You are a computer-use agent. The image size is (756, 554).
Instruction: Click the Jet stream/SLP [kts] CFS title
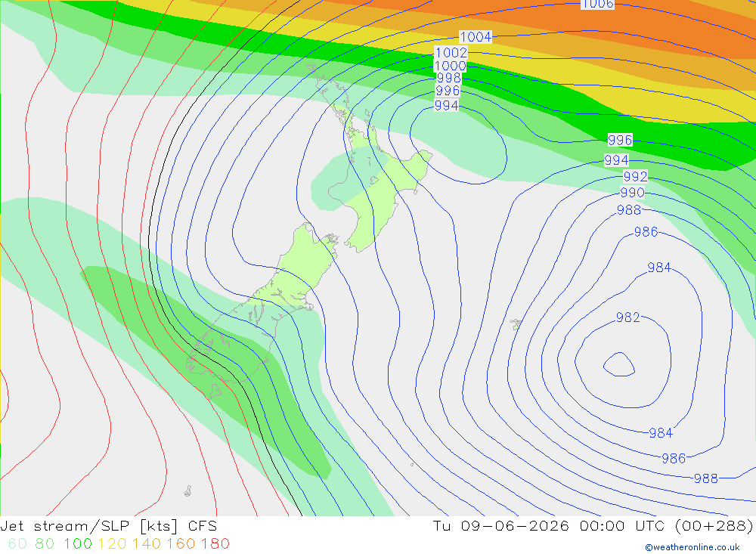(108, 525)
